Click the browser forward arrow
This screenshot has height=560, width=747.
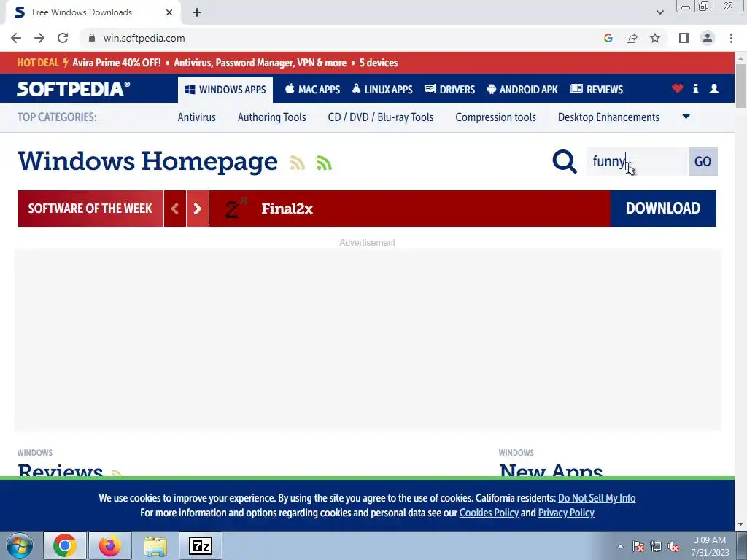39,38
